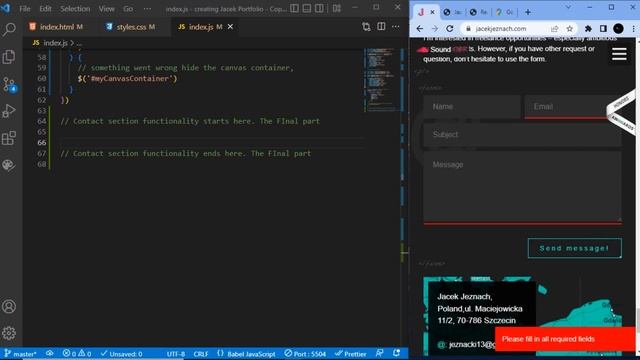Click the palette icon in the activity bar
Screen dimensions: 640x360
point(9,165)
